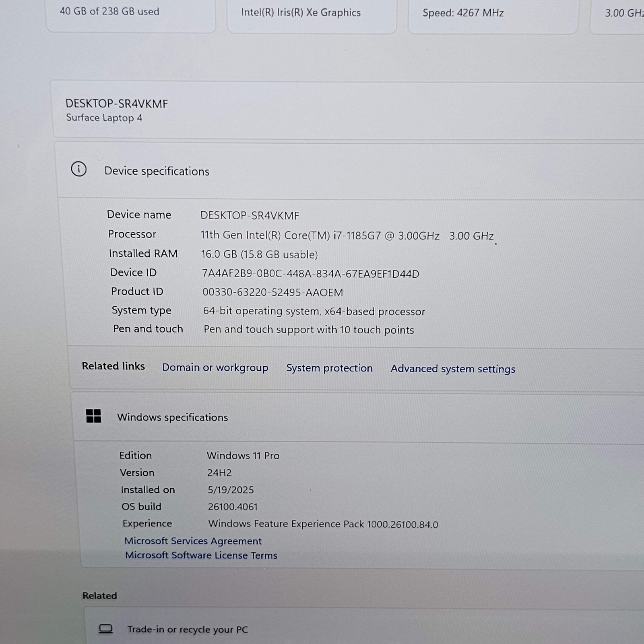This screenshot has width=644, height=644.
Task: Click the OS build label
Action: tap(141, 506)
